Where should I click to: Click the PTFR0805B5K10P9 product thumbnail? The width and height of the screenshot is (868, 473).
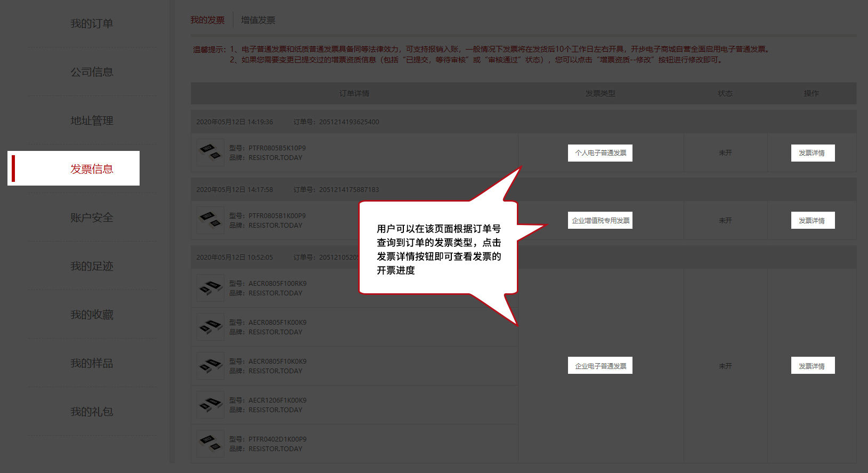click(210, 153)
